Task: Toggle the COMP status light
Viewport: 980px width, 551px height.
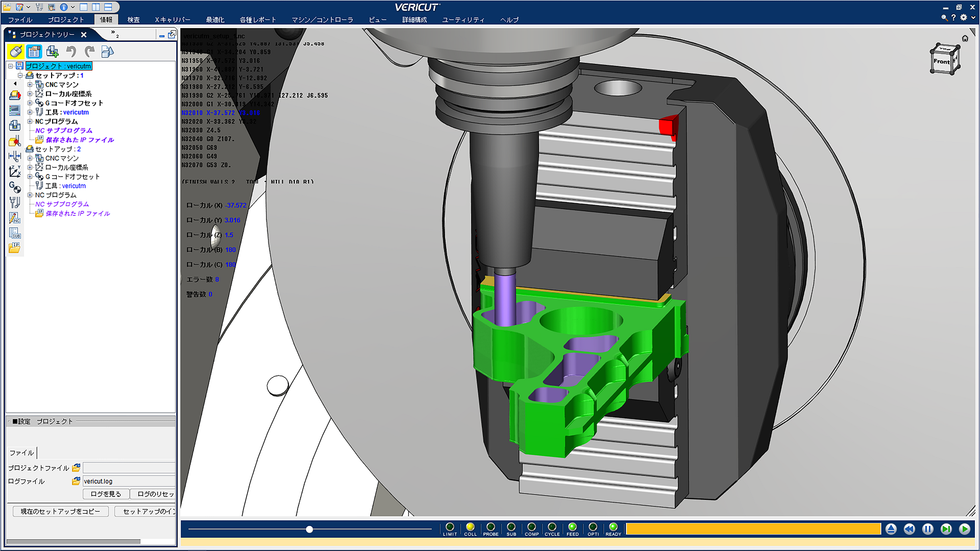Action: tap(531, 527)
